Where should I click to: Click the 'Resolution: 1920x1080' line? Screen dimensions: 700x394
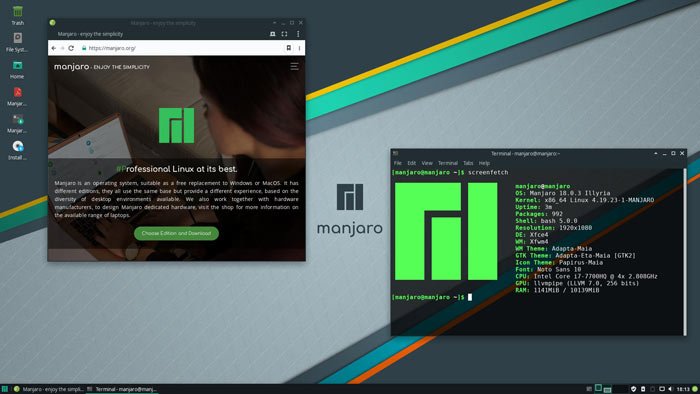pos(554,228)
